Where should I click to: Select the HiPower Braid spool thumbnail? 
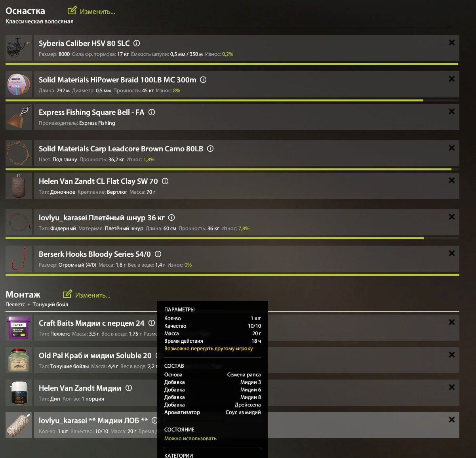pyautogui.click(x=19, y=84)
